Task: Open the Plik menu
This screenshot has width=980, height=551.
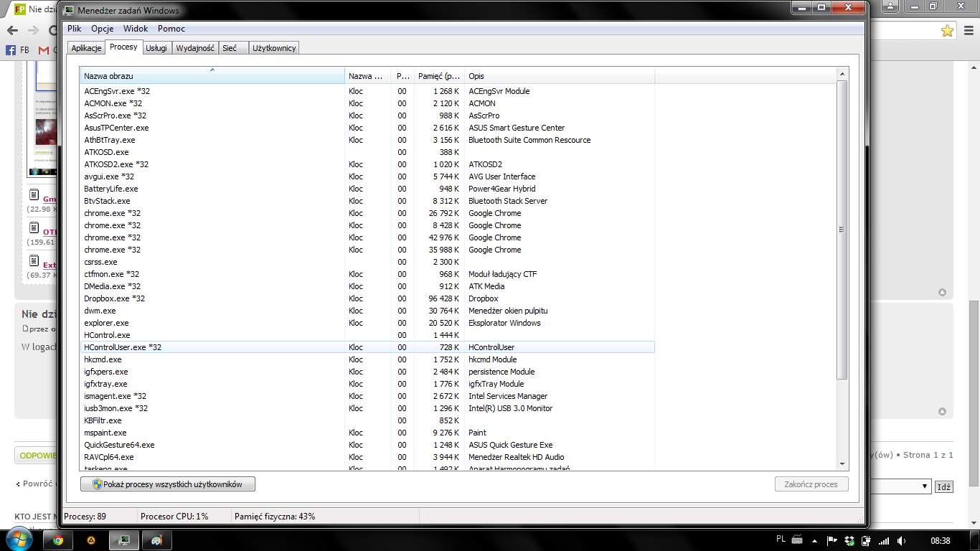Action: (x=75, y=29)
